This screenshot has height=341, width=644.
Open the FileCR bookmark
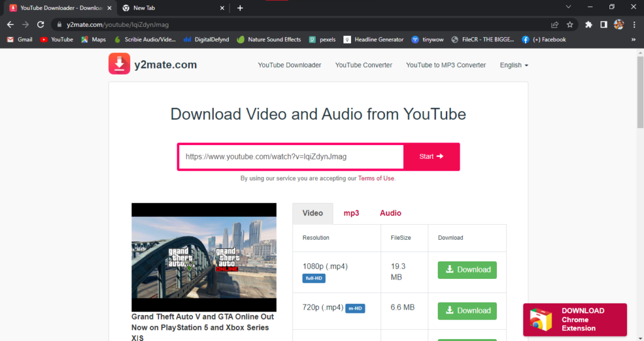482,40
